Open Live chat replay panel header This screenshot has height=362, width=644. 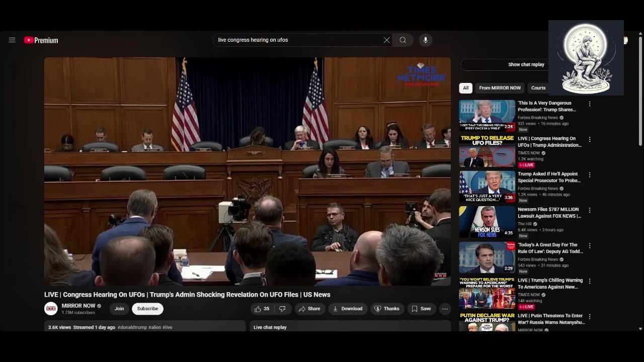(x=350, y=327)
